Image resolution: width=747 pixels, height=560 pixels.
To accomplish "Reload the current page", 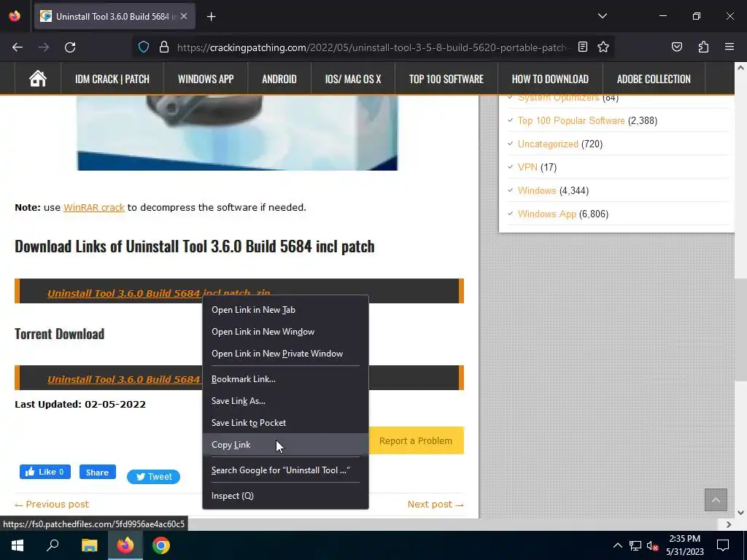I will click(70, 47).
